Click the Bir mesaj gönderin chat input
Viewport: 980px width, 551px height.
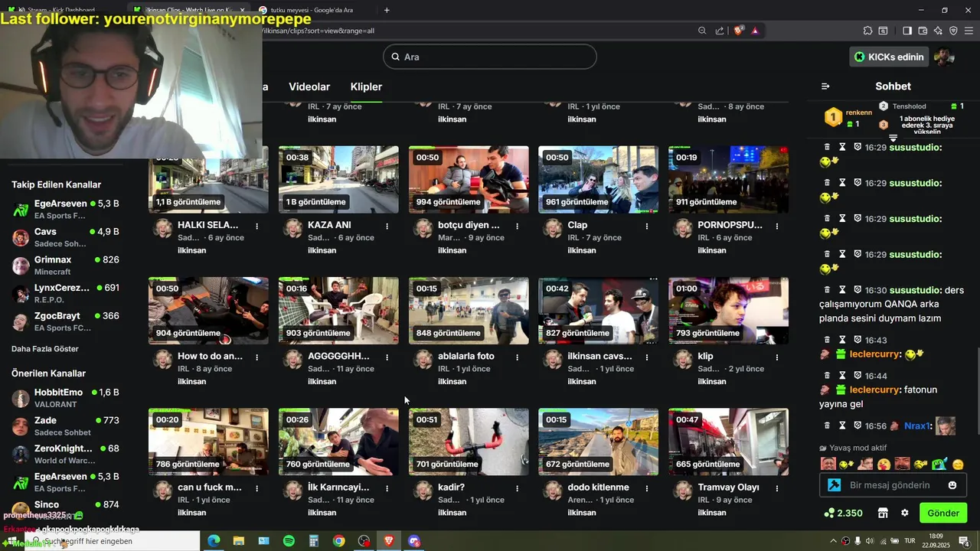coord(893,485)
